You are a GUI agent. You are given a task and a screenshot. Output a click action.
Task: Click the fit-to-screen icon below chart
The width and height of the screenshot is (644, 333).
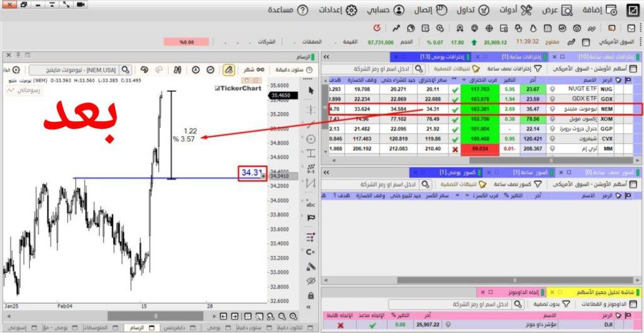tap(248, 316)
